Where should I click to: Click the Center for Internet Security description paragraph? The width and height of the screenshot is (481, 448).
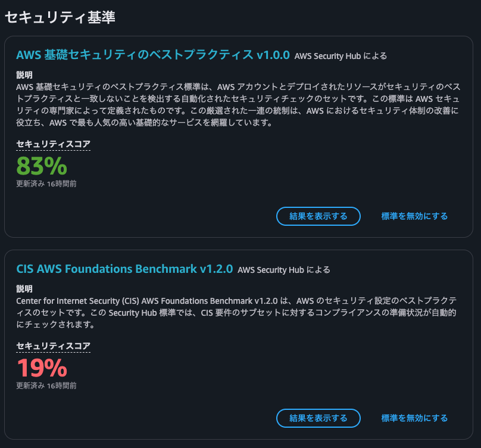tap(236, 313)
